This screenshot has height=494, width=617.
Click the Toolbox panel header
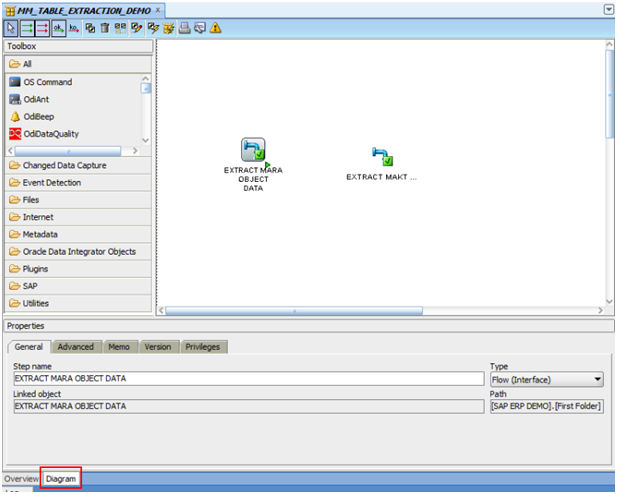(x=78, y=46)
